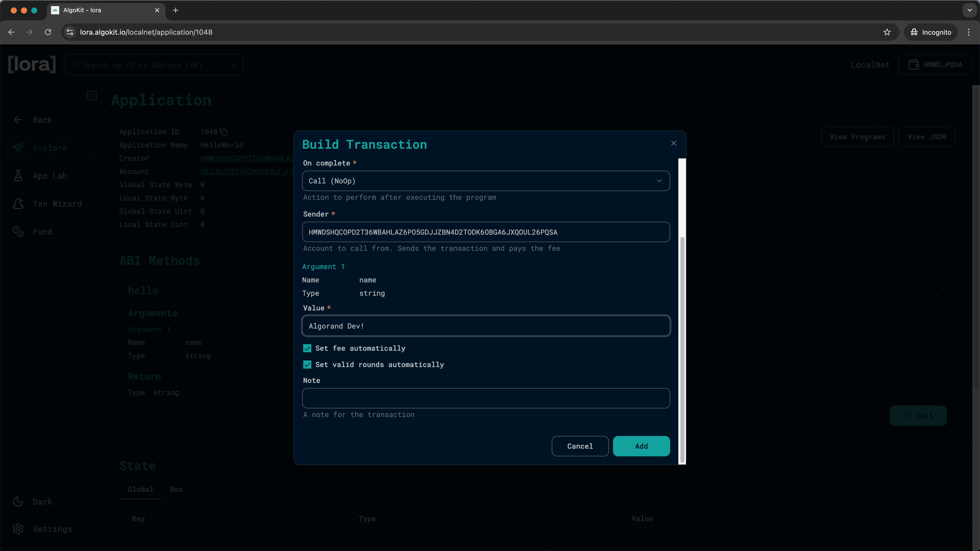Open the HMWD_PQSA wallet menu
Viewport: 980px width, 551px height.
click(936, 65)
